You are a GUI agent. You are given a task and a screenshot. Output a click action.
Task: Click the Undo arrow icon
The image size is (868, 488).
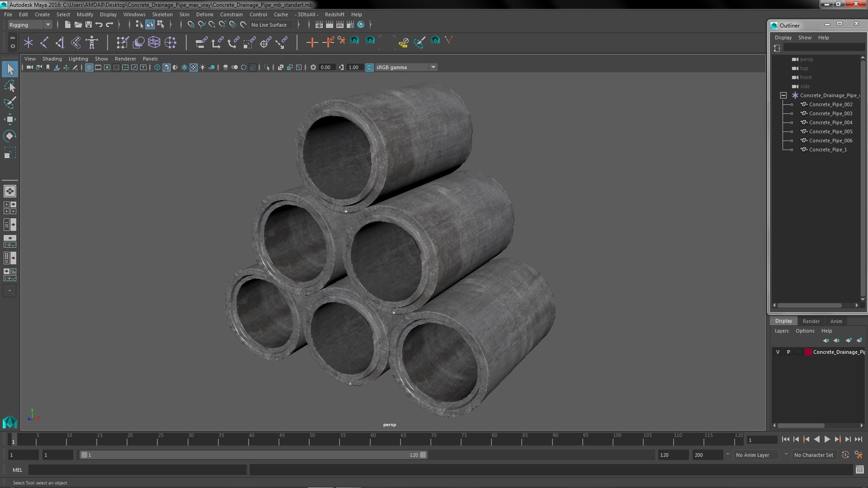click(x=99, y=25)
